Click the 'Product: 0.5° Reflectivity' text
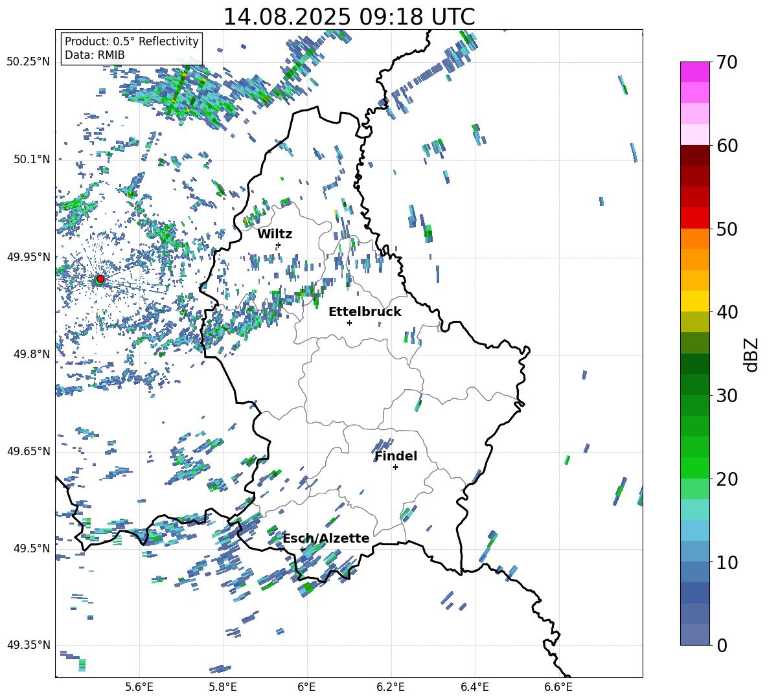This screenshot has width=767, height=700. [132, 41]
